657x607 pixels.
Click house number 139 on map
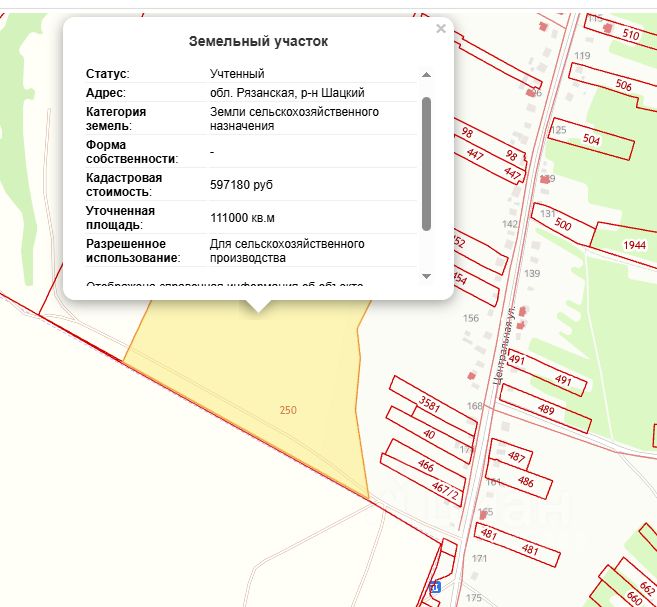pos(532,274)
